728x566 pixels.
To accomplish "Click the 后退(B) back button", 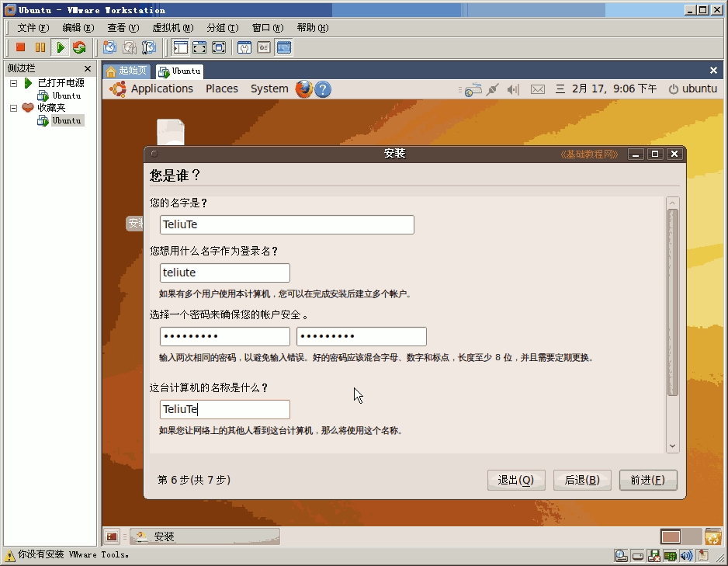I will coord(582,480).
